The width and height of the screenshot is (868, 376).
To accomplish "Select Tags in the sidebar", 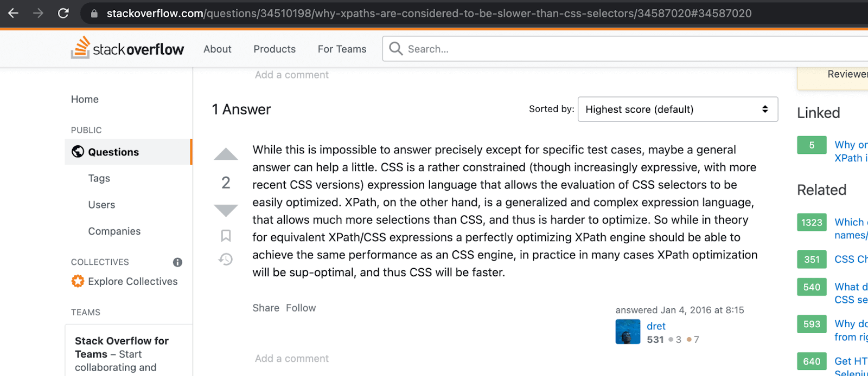I will pyautogui.click(x=99, y=178).
